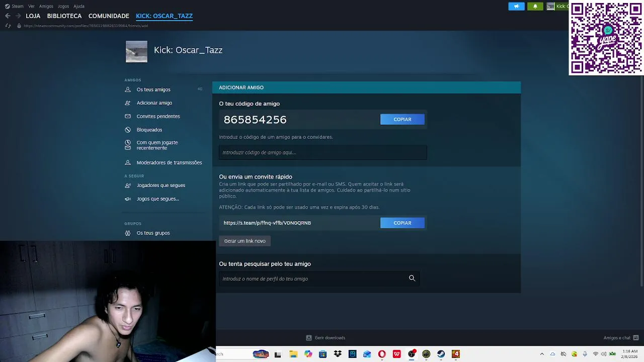This screenshot has height=362, width=644.
Task: Open Gerir downloads in the bottom bar
Action: click(x=326, y=338)
